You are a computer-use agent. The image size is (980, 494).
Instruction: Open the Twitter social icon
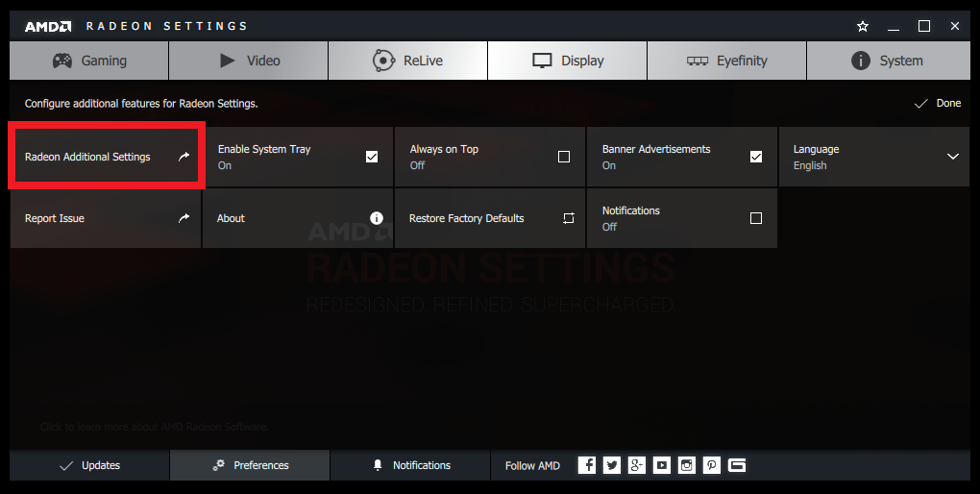tap(612, 465)
